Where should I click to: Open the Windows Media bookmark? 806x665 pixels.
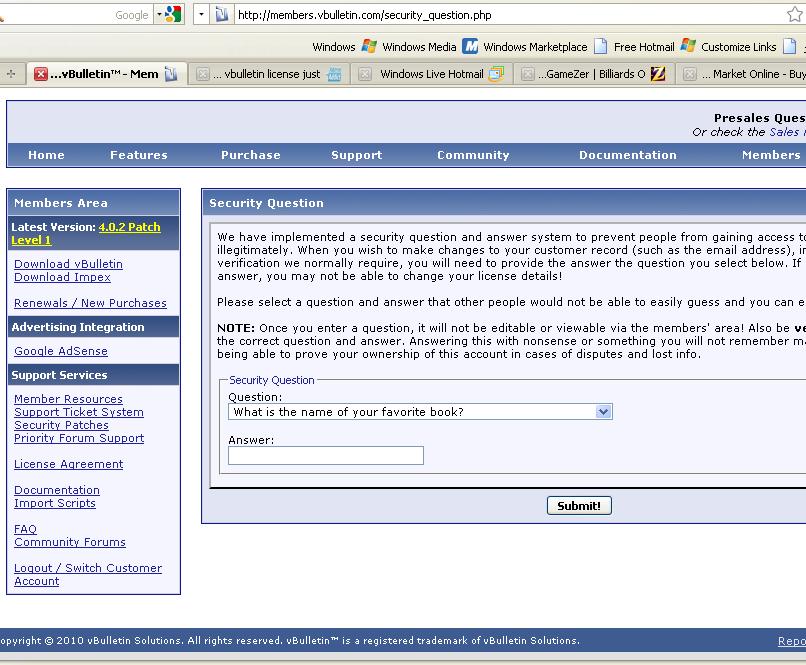419,47
